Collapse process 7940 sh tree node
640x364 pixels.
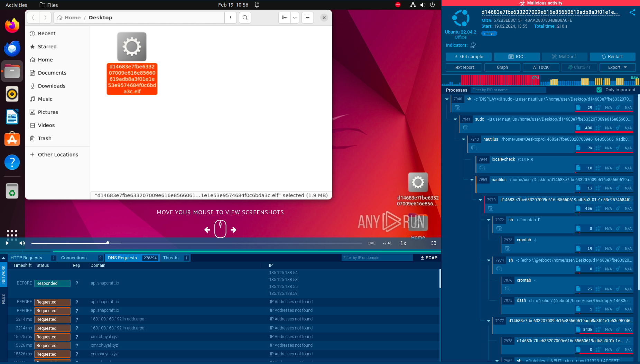pos(447,99)
